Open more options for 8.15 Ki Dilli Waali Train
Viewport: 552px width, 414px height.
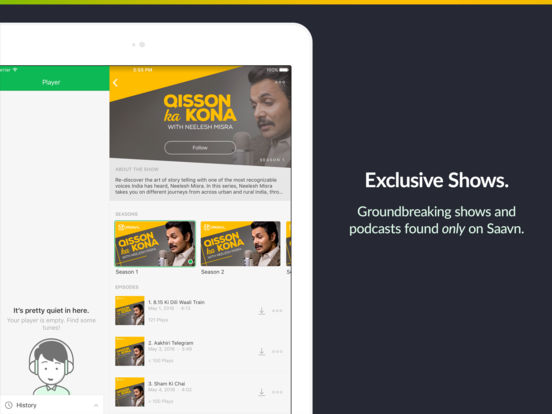277,311
